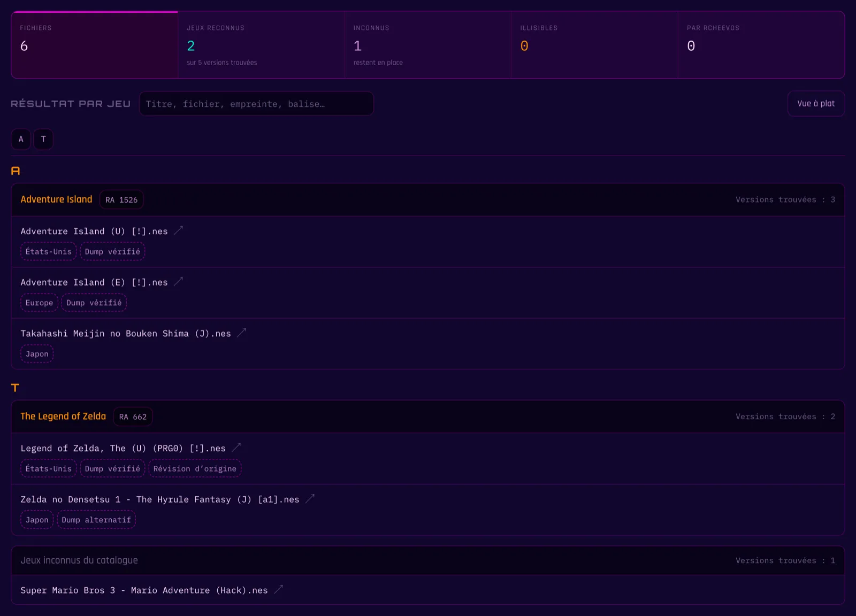856x616 pixels.
Task: Click États-Unis tag under Adventure Island (U)
Action: [x=49, y=251]
